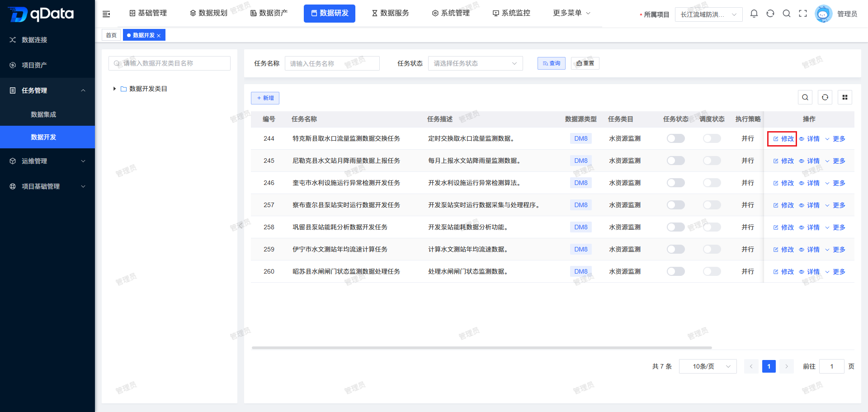Open the global search magnifier icon
This screenshot has width=868, height=412.
tap(787, 14)
